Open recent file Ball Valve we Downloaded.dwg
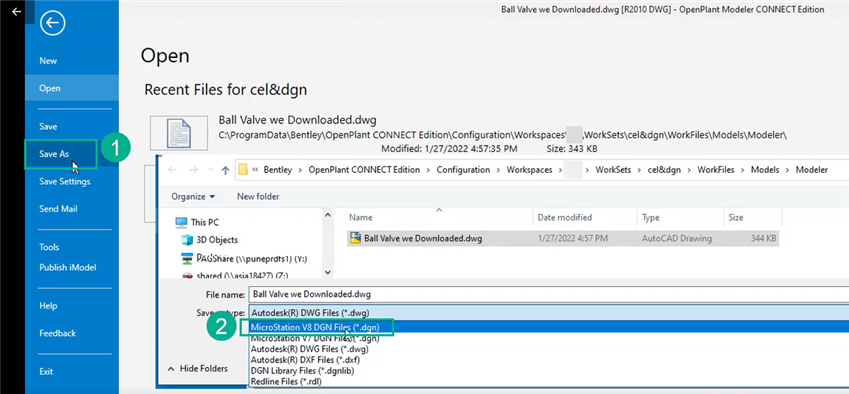Image resolution: width=849 pixels, height=394 pixels. 297,120
